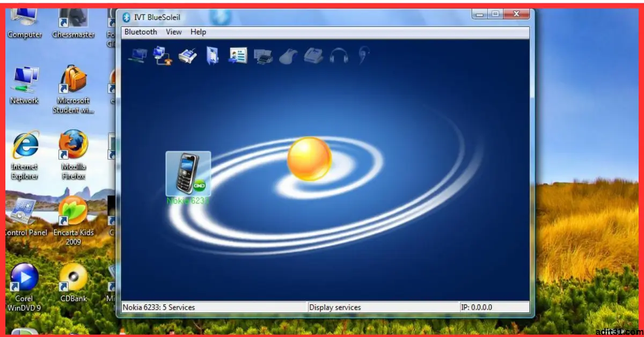Open the Encarta Kids 2009 shortcut
The width and height of the screenshot is (644, 337).
tap(74, 221)
